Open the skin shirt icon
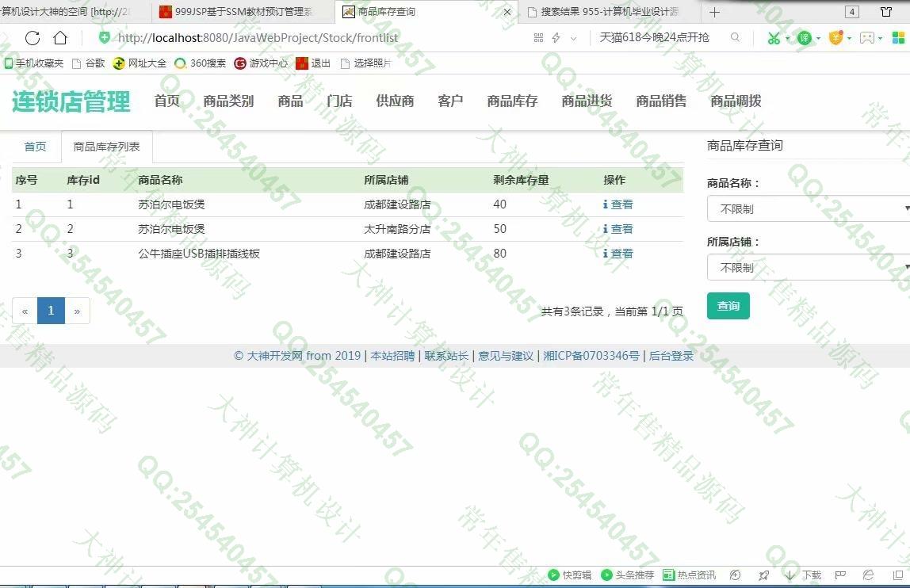Screen dimensions: 910x588 coord(886,12)
